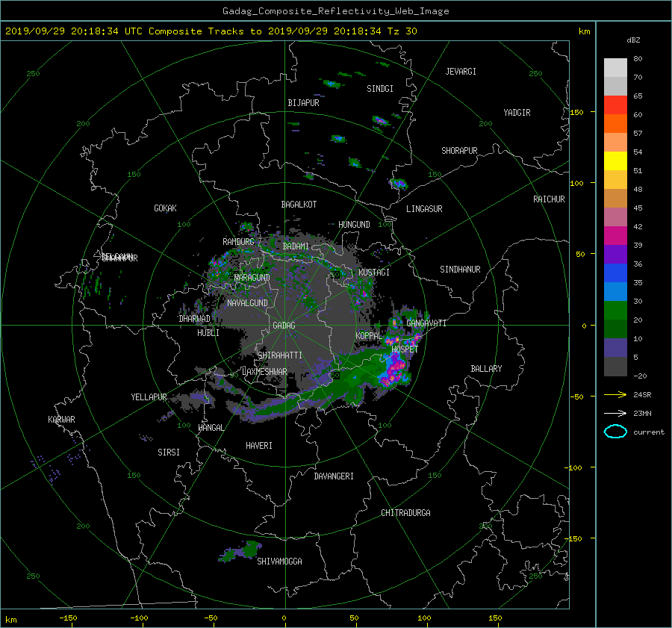Click the SHIRAHATTI city label
The image size is (672, 628).
pos(280,355)
